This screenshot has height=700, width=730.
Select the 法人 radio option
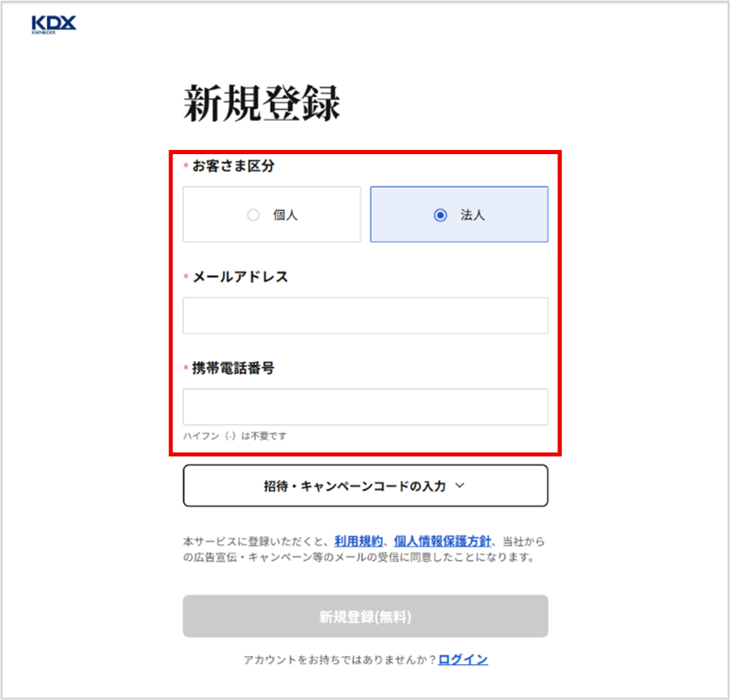coord(459,215)
